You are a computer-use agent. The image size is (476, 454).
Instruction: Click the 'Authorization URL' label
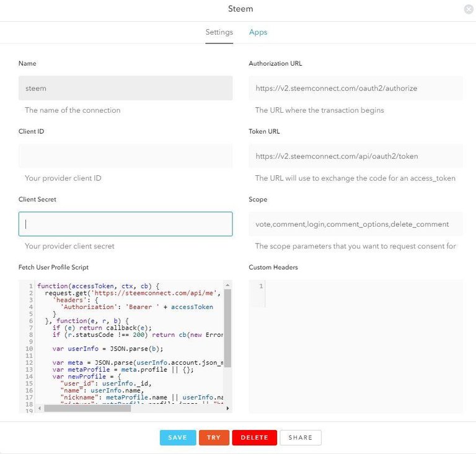275,63
